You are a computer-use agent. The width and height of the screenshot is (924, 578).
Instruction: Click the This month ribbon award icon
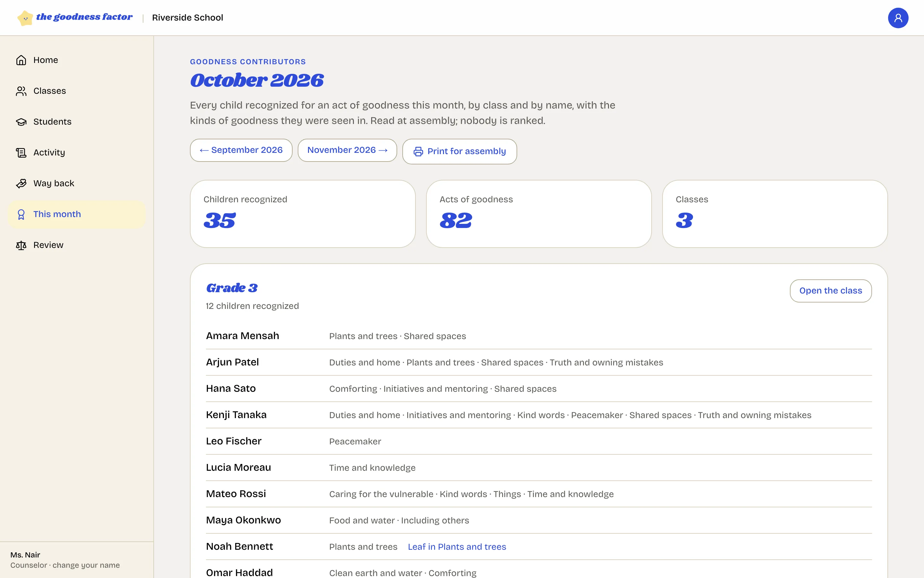[21, 215]
